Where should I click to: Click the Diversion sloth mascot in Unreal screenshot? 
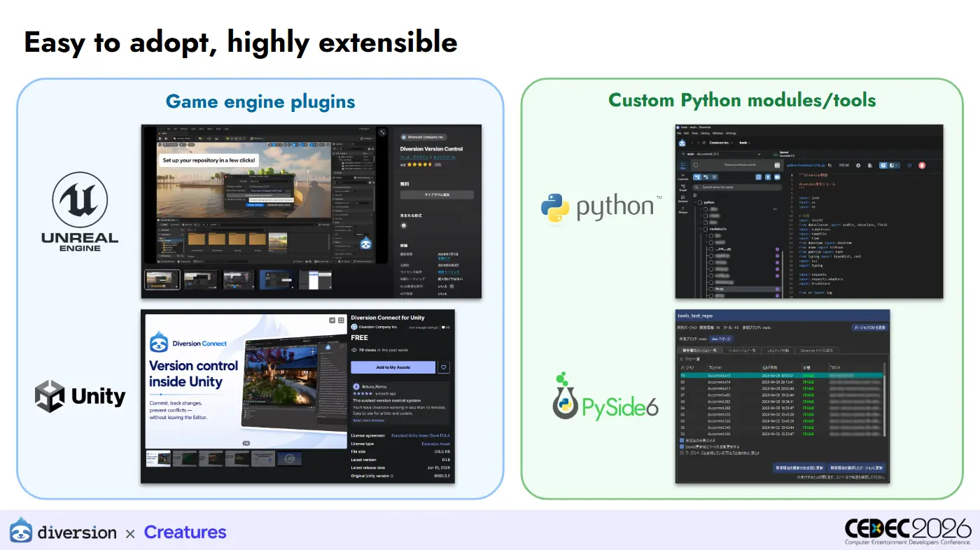click(366, 243)
